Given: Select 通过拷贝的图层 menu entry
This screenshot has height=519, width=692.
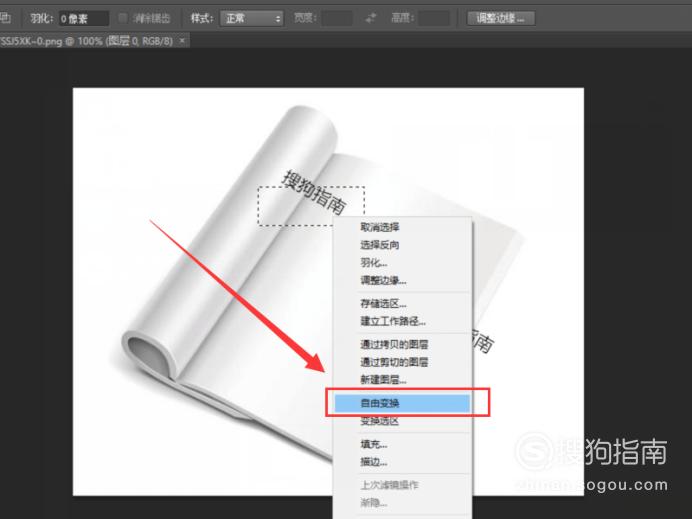Looking at the screenshot, I should tap(402, 344).
